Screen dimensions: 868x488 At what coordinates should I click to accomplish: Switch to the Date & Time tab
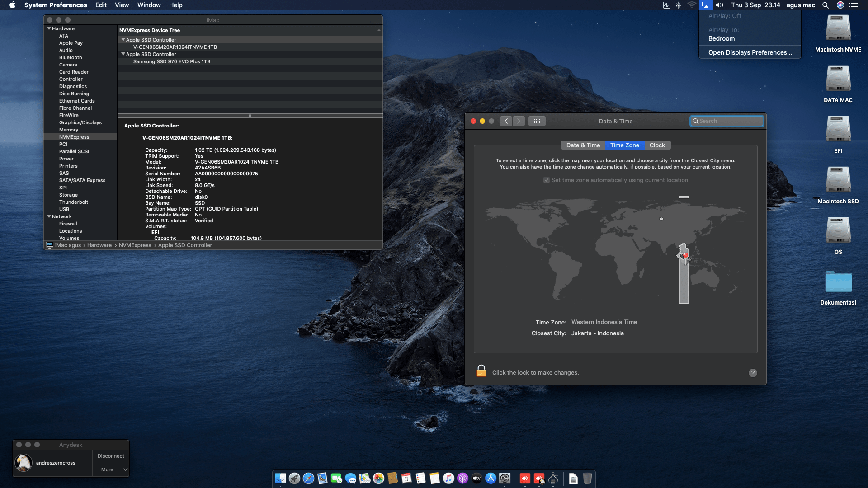[583, 145]
